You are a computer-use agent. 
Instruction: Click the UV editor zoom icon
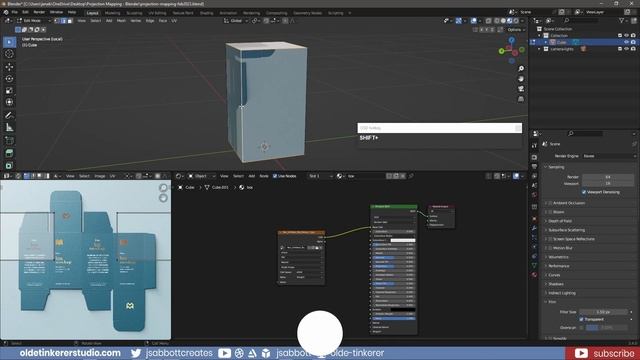(x=163, y=188)
